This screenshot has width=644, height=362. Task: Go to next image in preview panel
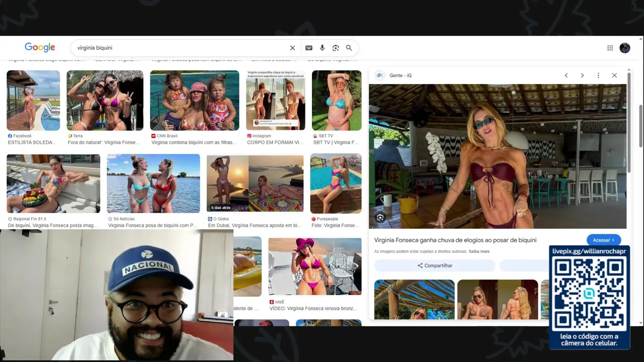pyautogui.click(x=582, y=75)
